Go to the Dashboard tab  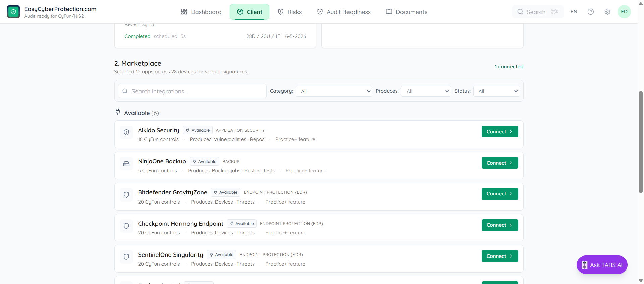(201, 12)
